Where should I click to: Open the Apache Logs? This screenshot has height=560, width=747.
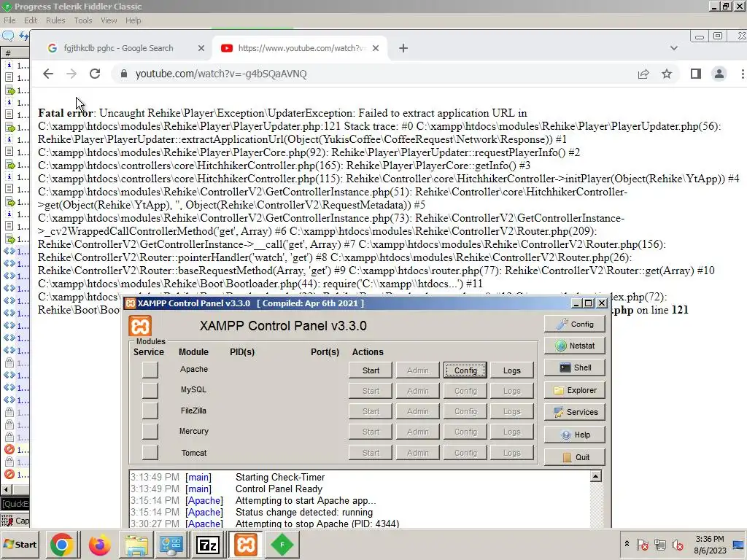click(x=511, y=370)
